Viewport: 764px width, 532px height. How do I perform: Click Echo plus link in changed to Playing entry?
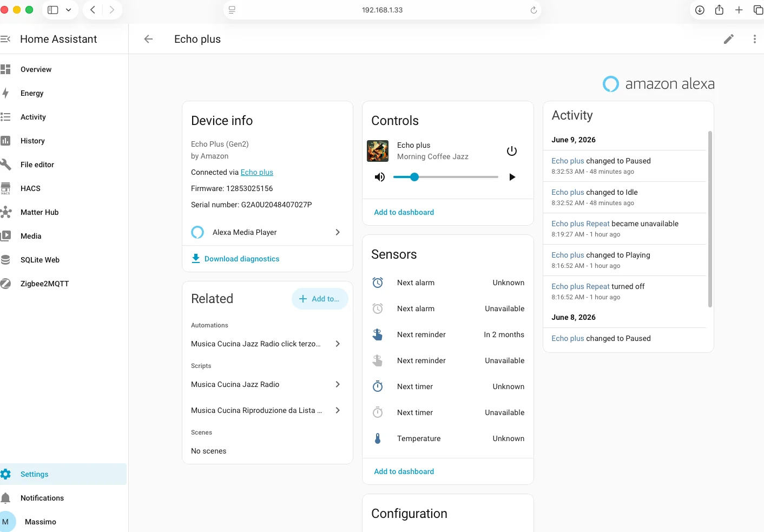click(568, 255)
